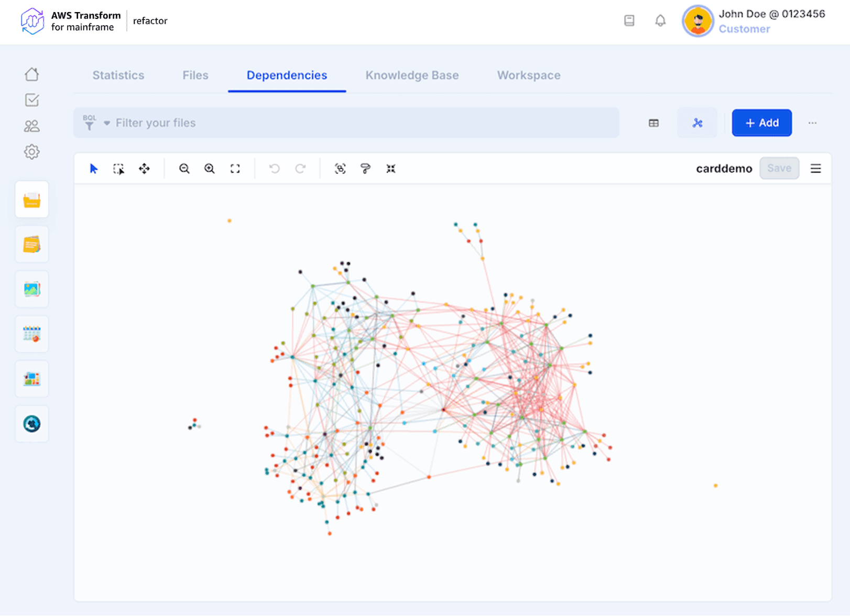
Task: Fit graph to screen
Action: point(235,169)
